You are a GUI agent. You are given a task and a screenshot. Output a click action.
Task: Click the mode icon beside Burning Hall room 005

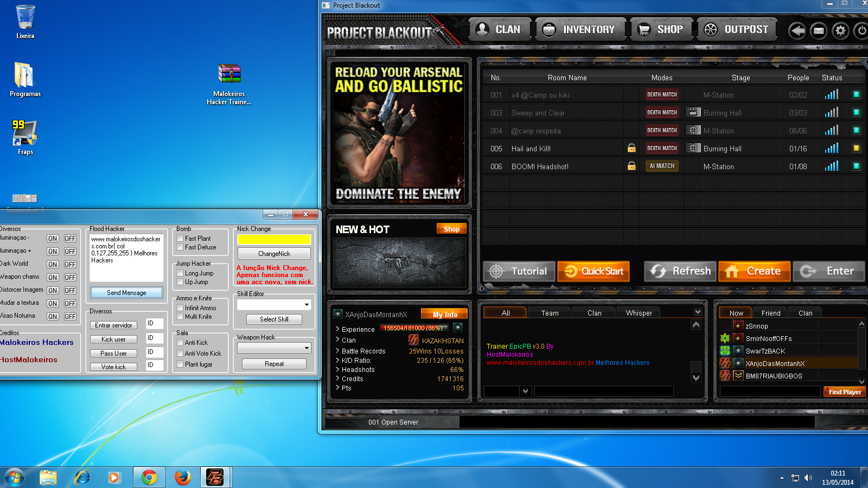coord(693,148)
